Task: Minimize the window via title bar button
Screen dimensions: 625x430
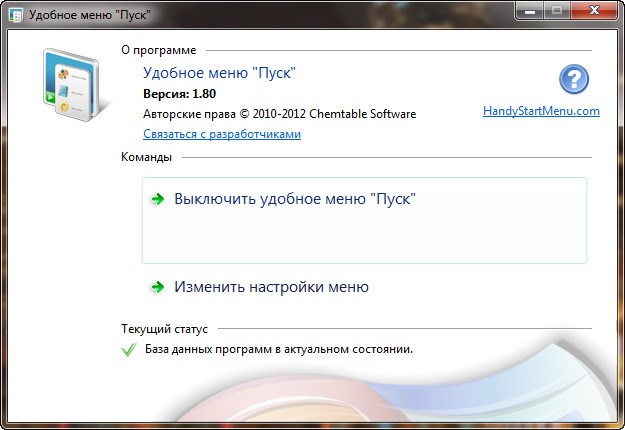Action: pyautogui.click(x=530, y=11)
